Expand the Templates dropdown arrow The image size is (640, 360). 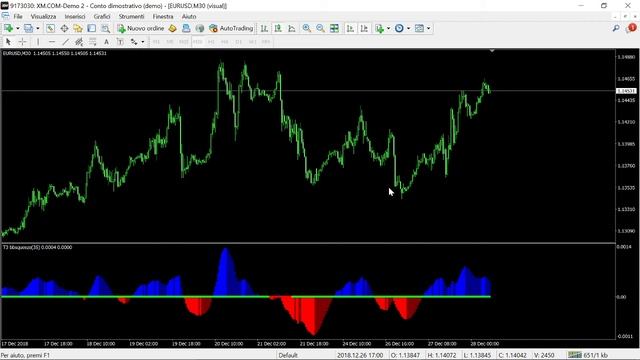pos(428,28)
